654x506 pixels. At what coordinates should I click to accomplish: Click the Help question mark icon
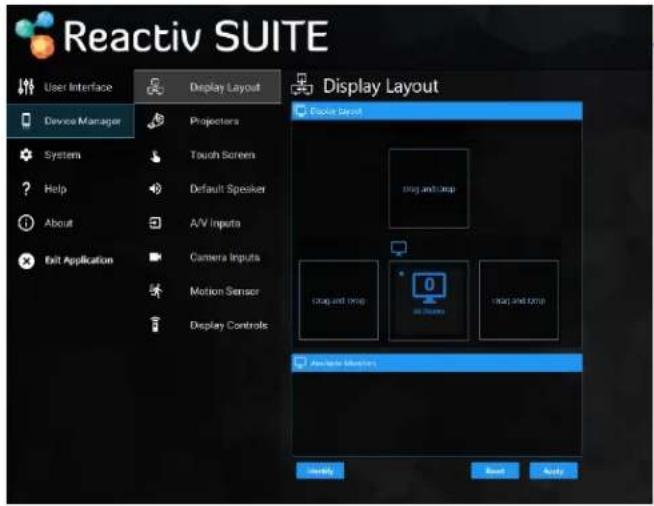[x=26, y=189]
